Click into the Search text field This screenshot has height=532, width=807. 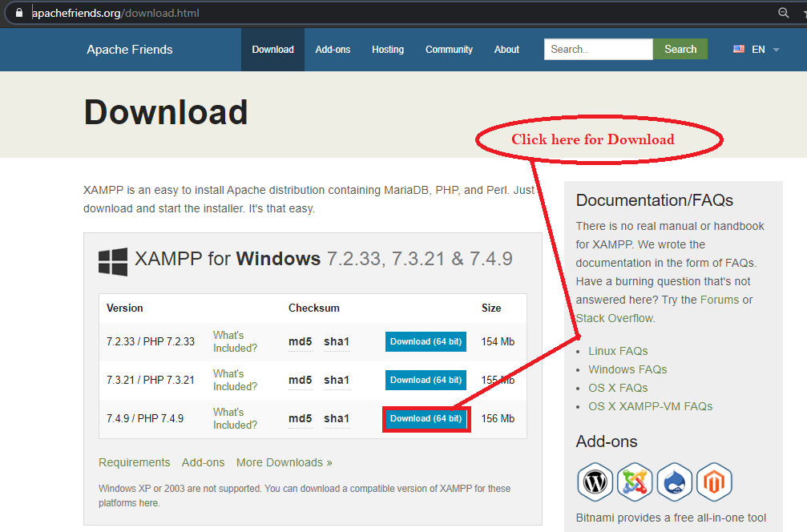tap(599, 50)
